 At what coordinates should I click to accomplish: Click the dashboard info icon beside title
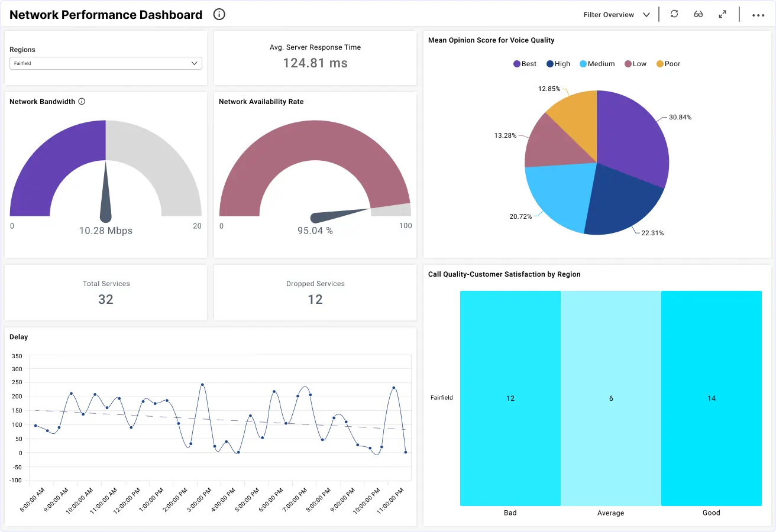click(219, 15)
